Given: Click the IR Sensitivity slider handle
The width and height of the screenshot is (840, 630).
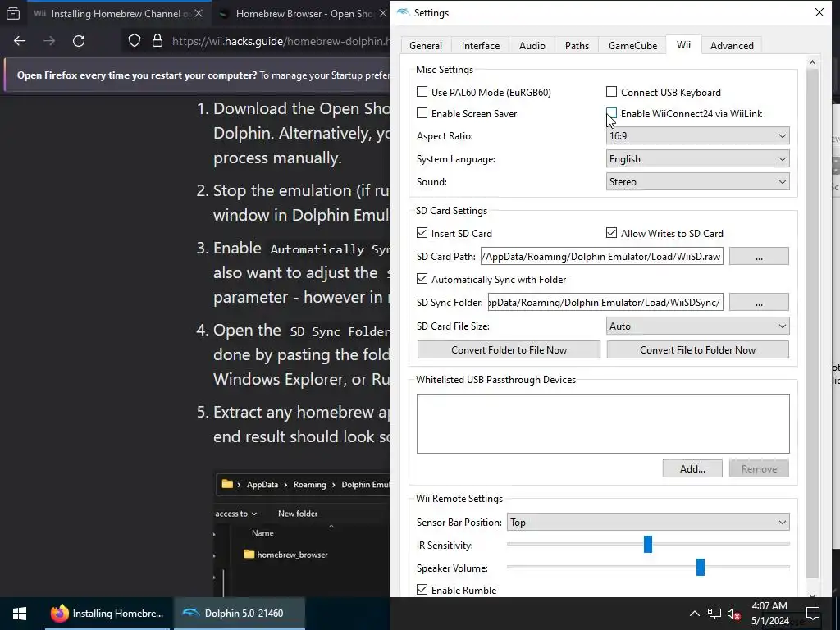Looking at the screenshot, I should coord(648,545).
